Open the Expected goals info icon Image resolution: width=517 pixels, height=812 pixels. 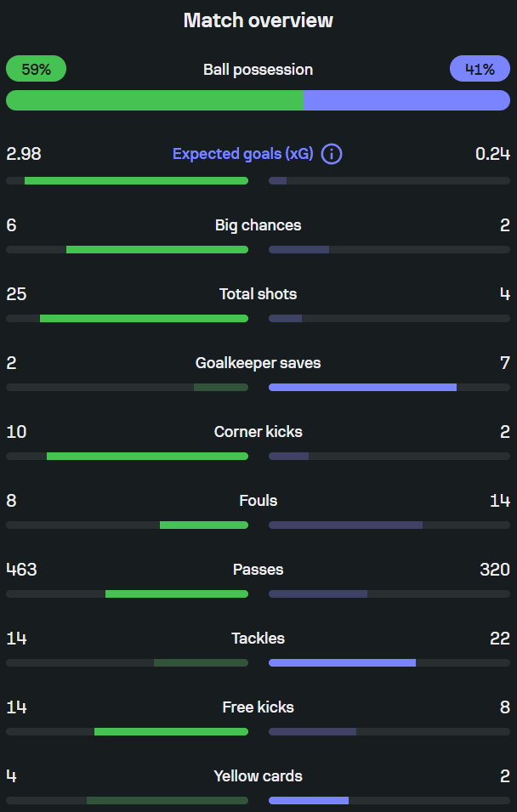coord(332,154)
